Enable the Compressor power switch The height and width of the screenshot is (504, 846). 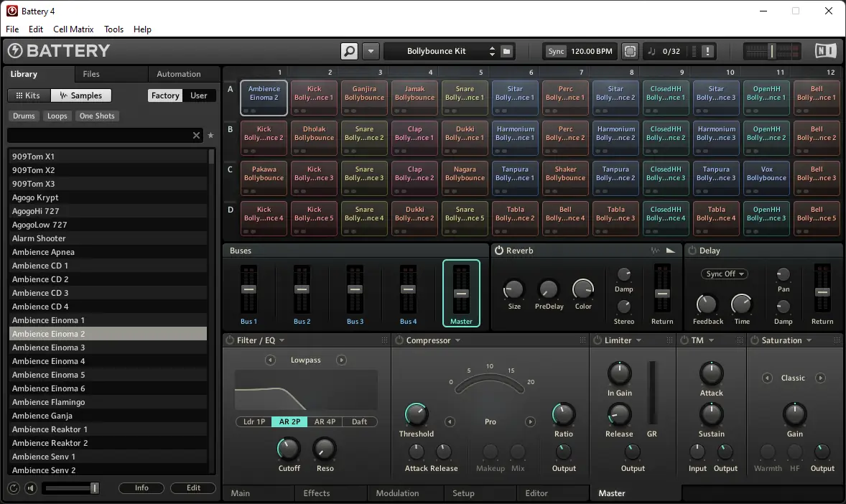399,340
